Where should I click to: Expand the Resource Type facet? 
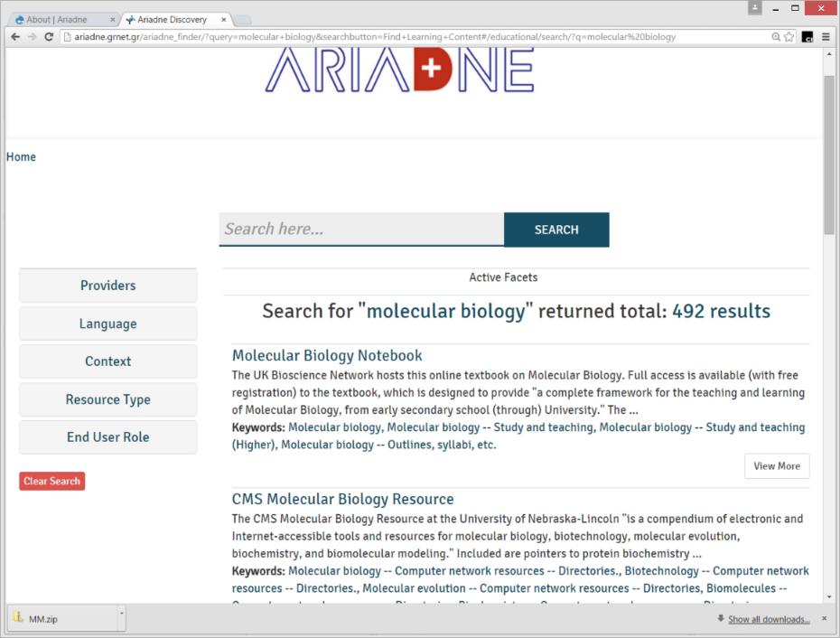pyautogui.click(x=108, y=399)
